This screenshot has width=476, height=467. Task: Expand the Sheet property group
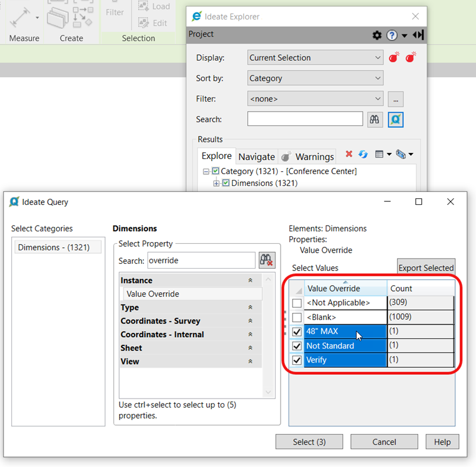point(250,348)
